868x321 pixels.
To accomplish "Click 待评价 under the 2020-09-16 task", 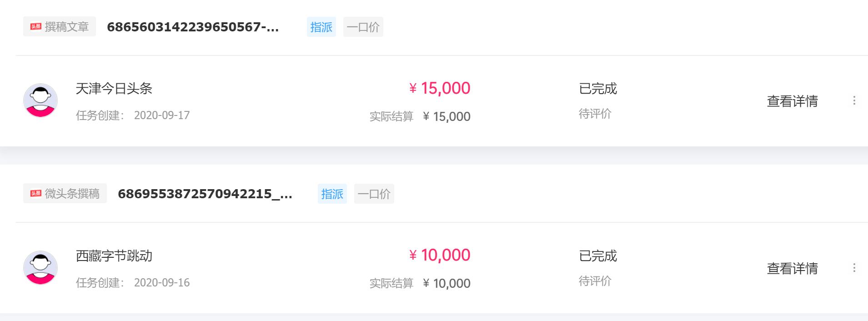I will [x=595, y=281].
